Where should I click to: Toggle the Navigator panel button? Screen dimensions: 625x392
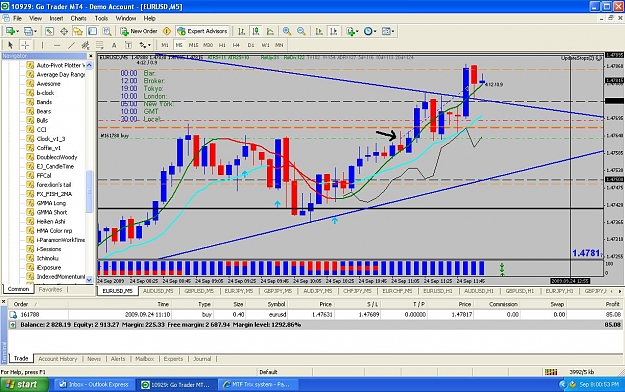[78, 31]
